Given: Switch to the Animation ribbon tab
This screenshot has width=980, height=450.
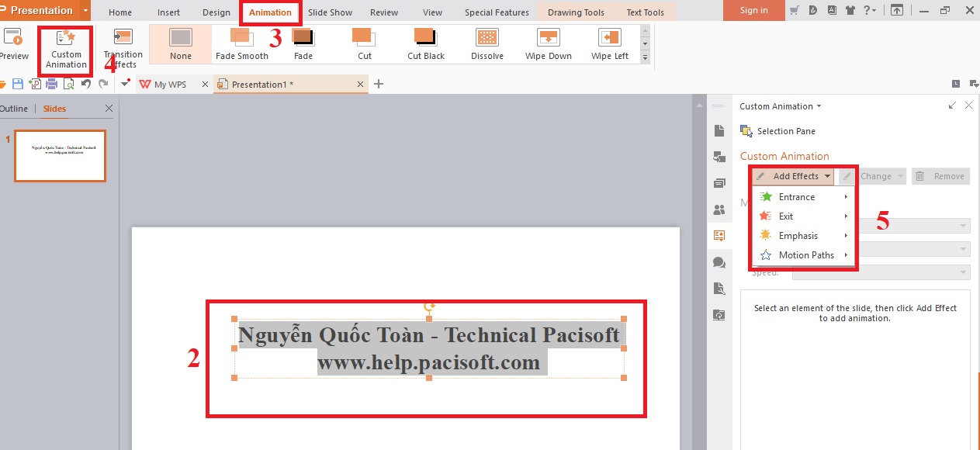Looking at the screenshot, I should (x=270, y=12).
